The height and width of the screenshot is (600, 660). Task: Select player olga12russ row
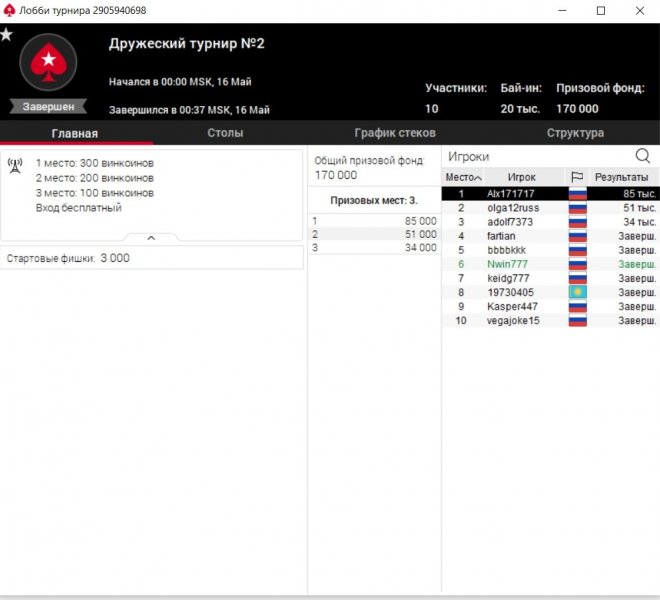pos(511,208)
